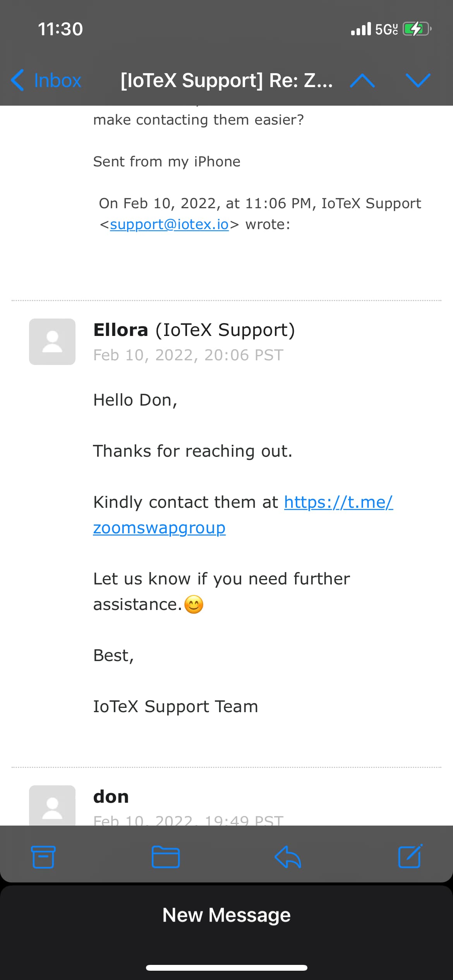This screenshot has height=980, width=453.
Task: Tap the home indicator bar
Action: click(x=226, y=968)
